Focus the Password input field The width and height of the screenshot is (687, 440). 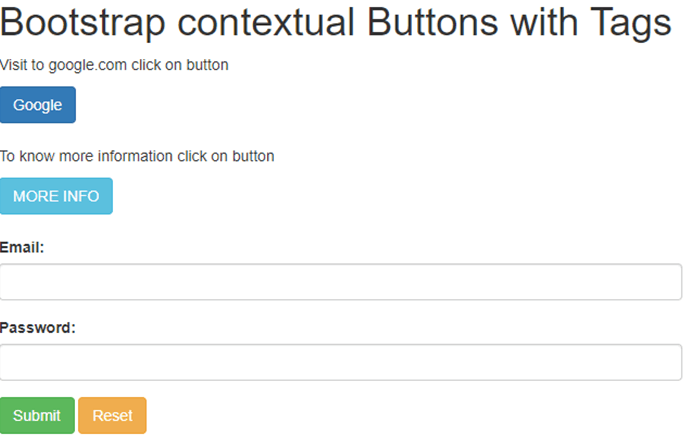click(341, 362)
